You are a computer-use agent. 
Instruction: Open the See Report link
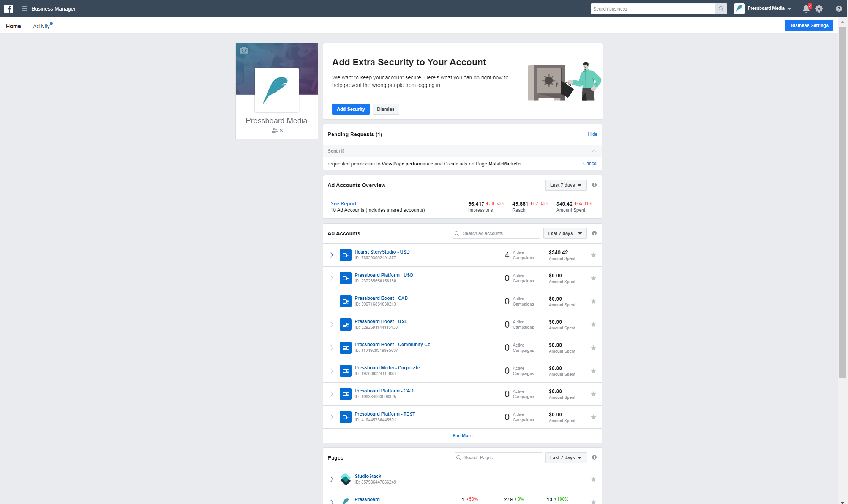343,204
